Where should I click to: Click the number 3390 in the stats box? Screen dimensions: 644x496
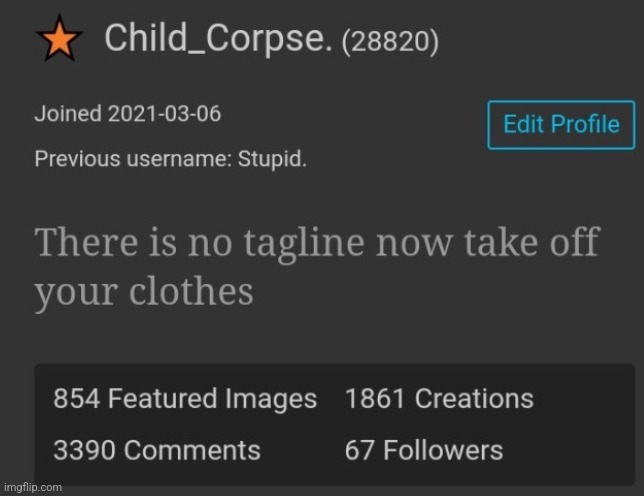[x=84, y=451]
